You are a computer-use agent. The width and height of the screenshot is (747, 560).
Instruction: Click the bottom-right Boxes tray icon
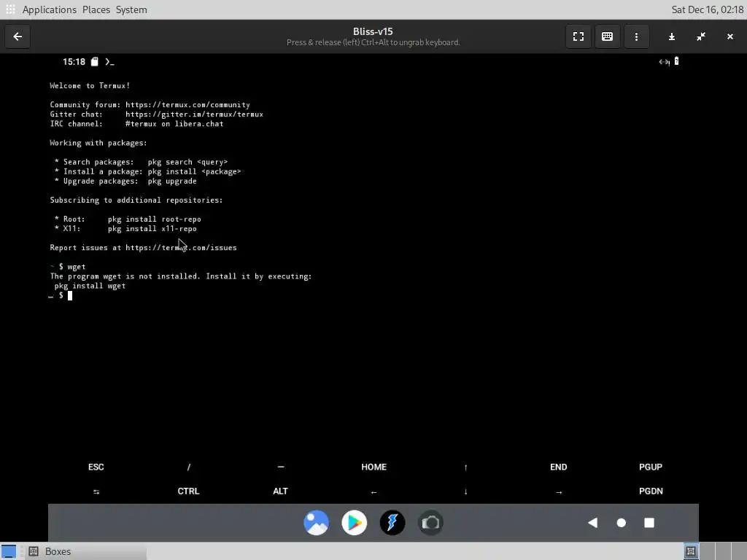[x=691, y=551]
